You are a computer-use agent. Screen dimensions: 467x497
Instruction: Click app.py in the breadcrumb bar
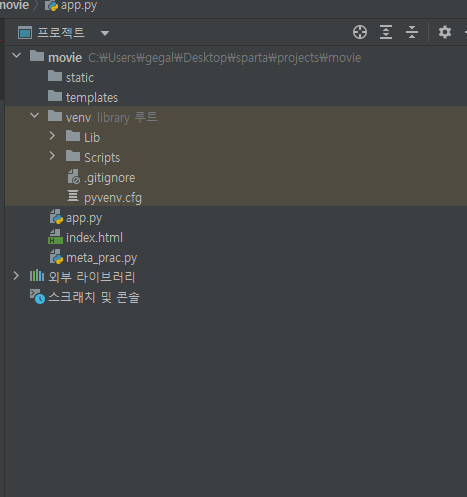79,5
